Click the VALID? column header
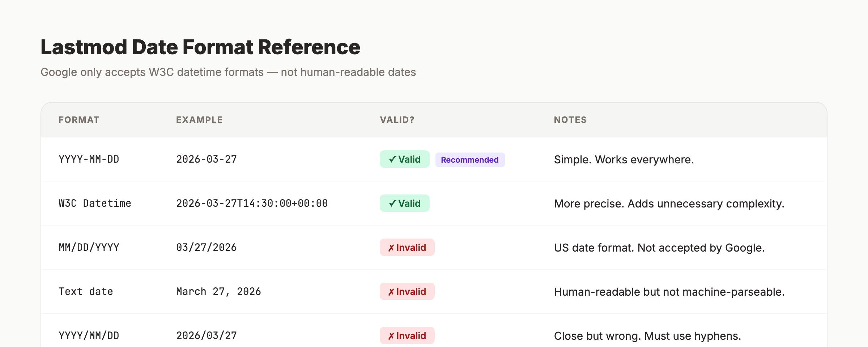 [397, 120]
